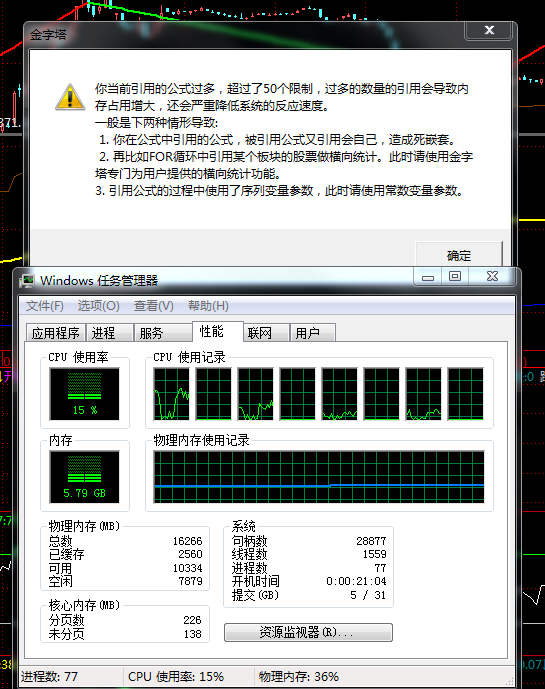Click the 未分页 value 138
The height and width of the screenshot is (689, 545).
(193, 634)
